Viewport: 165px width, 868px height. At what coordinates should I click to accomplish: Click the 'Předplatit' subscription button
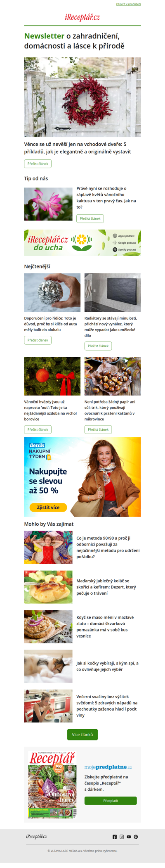[111, 801]
